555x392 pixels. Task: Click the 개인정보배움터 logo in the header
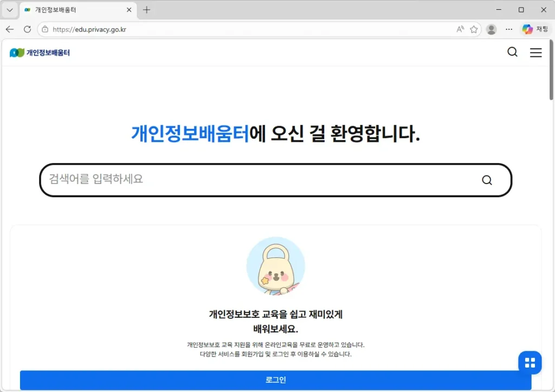(x=40, y=53)
